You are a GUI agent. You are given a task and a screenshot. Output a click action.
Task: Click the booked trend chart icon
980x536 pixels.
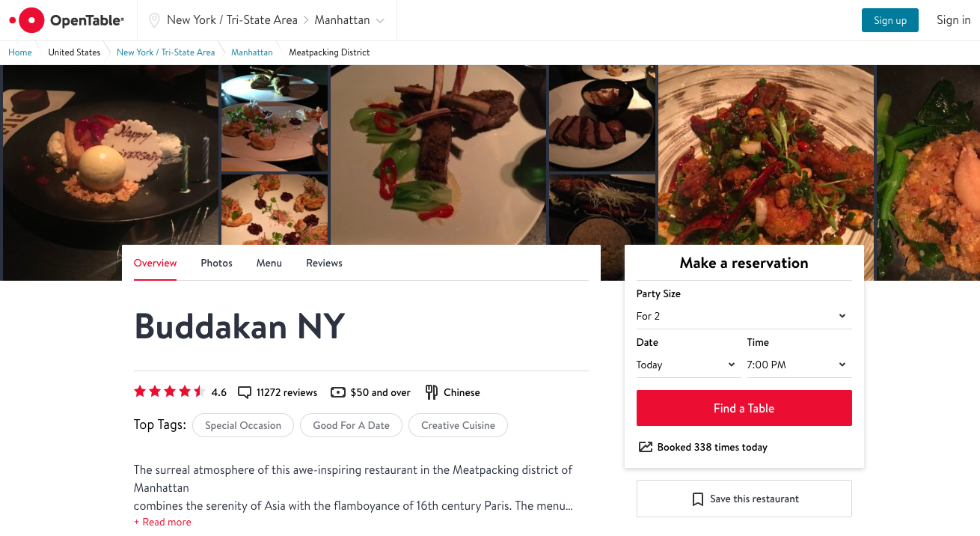click(645, 447)
